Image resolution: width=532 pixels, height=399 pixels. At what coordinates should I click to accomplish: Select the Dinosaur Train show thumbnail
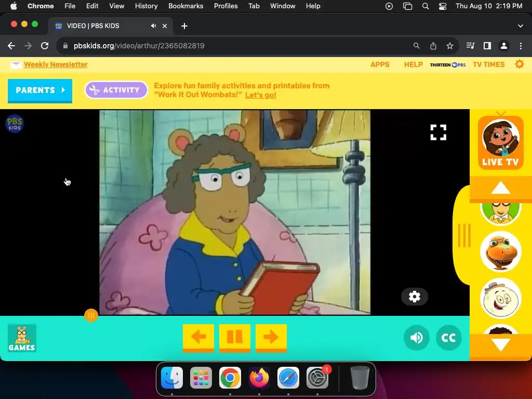[501, 252]
